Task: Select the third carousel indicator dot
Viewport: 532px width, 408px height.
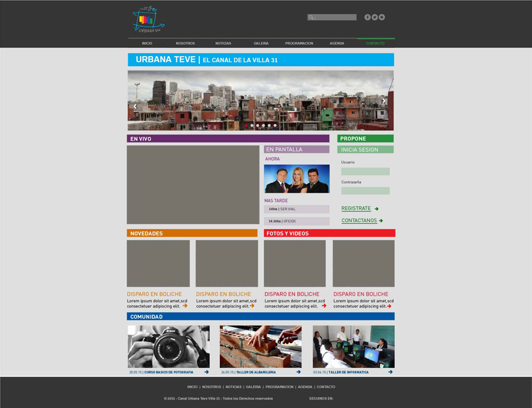Action: tap(258, 125)
